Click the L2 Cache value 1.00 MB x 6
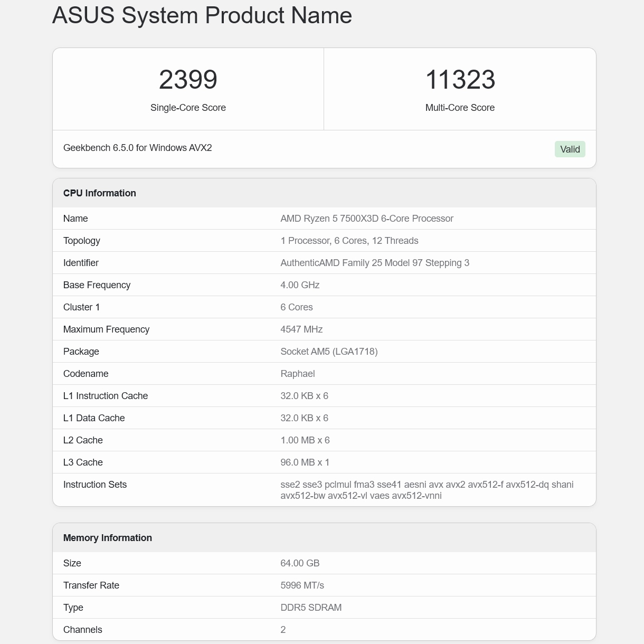Screen dimensions: 644x644 (x=305, y=440)
